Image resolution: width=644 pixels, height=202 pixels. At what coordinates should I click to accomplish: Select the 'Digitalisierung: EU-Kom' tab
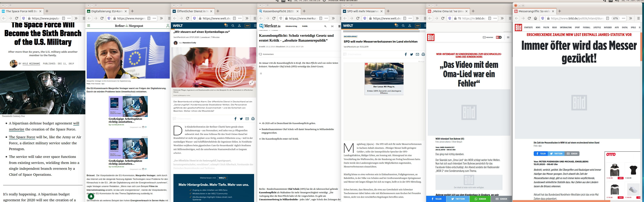tap(107, 11)
